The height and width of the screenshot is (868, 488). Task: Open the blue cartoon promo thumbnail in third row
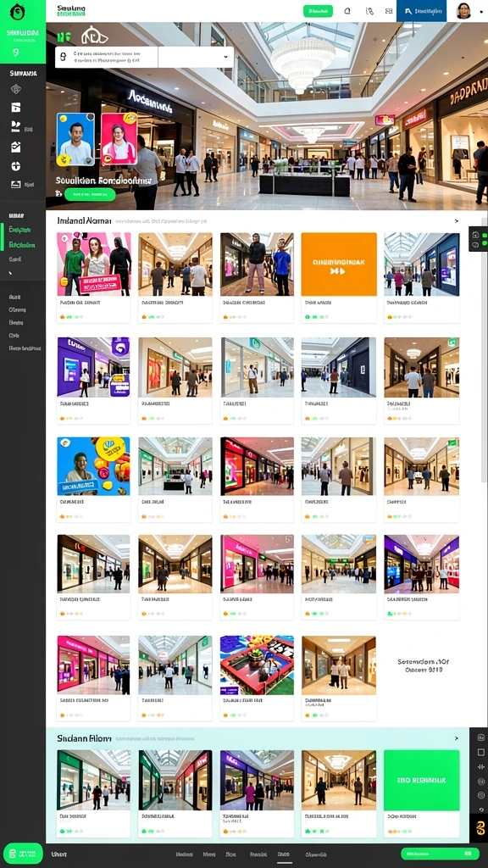93,466
